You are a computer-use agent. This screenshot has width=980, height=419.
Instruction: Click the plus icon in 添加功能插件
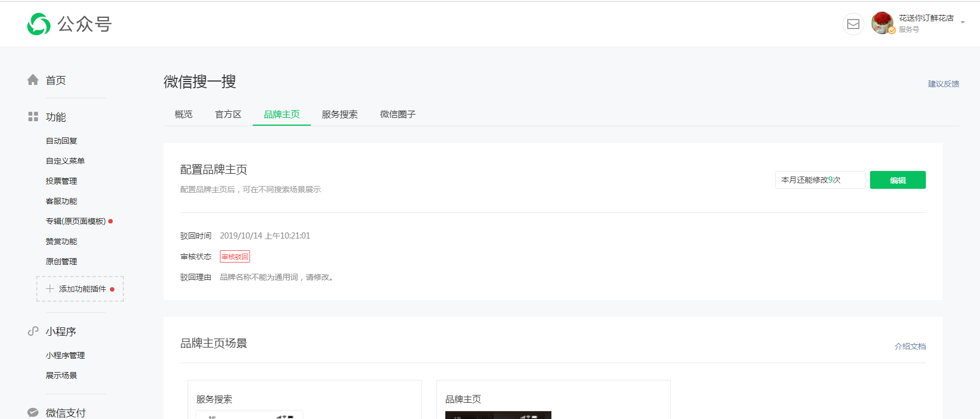50,289
